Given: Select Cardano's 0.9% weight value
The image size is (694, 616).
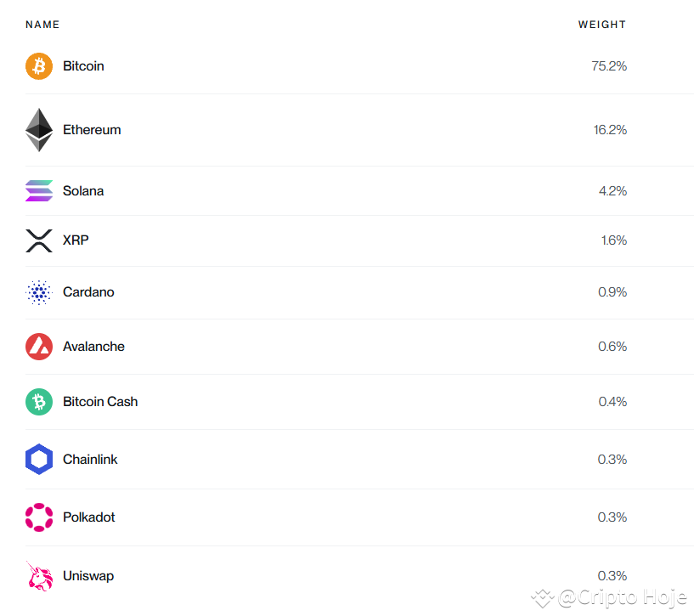Looking at the screenshot, I should click(x=612, y=291).
